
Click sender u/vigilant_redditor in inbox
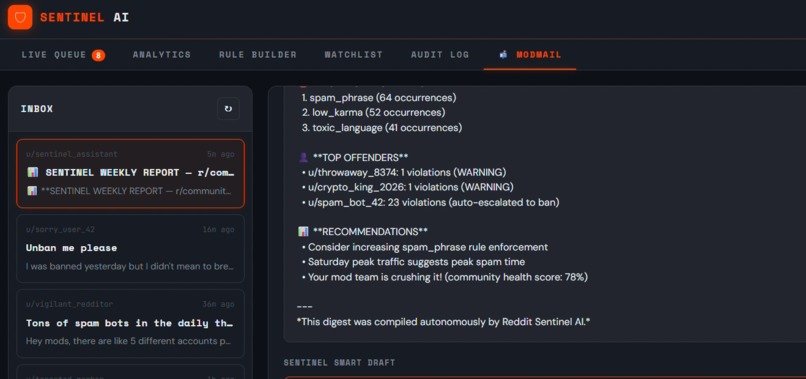69,304
